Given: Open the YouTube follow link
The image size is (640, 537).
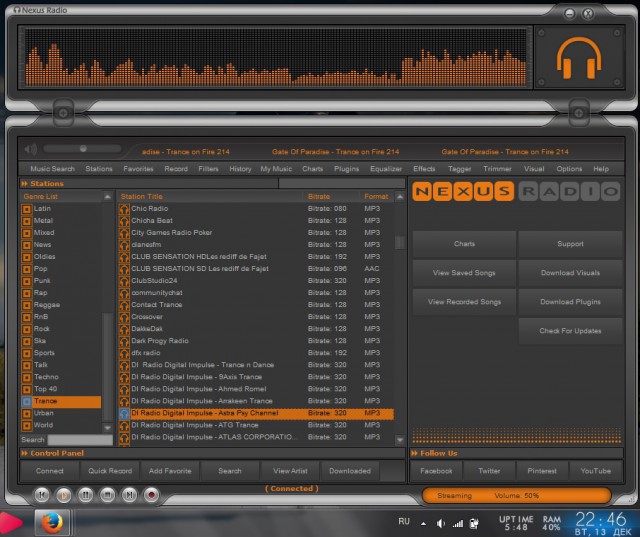Looking at the screenshot, I should (x=596, y=471).
